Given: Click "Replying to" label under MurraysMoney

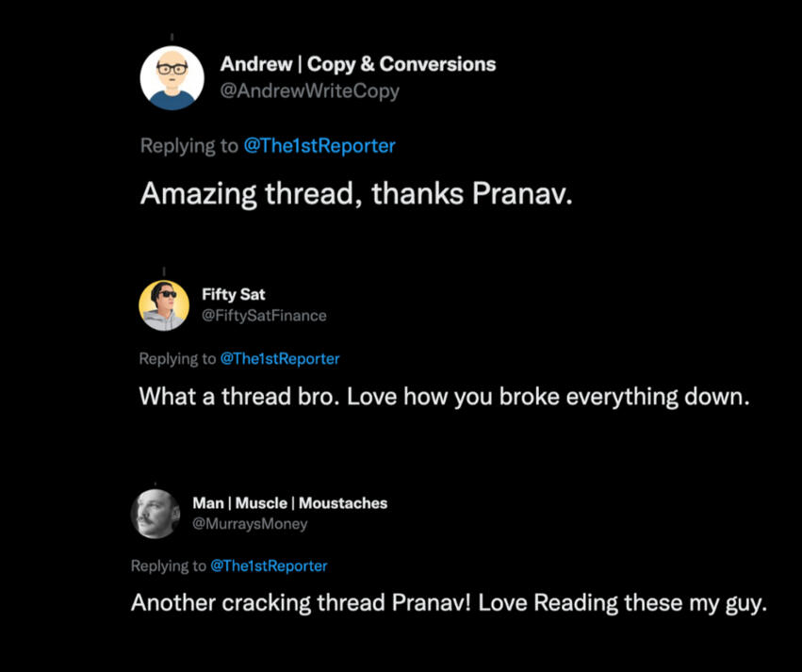Looking at the screenshot, I should (168, 566).
